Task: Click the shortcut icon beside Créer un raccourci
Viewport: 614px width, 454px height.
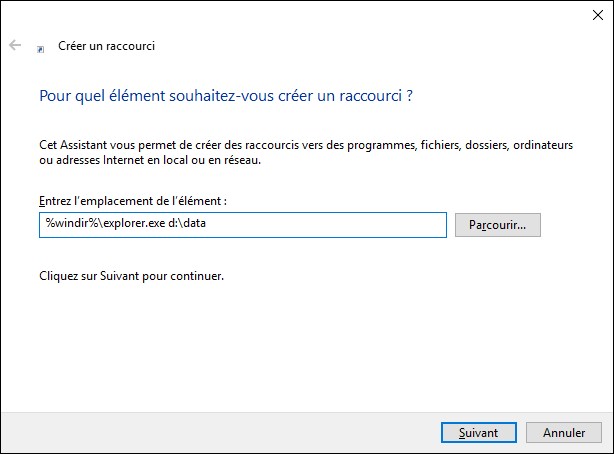Action: click(40, 47)
